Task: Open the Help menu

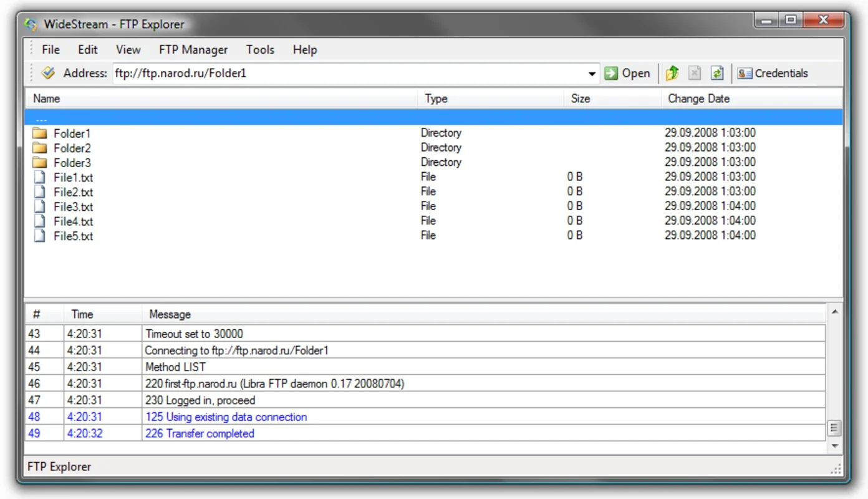Action: click(305, 50)
